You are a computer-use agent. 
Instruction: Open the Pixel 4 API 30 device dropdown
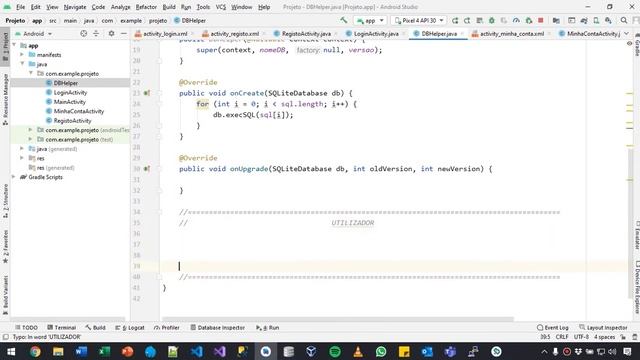pos(419,20)
